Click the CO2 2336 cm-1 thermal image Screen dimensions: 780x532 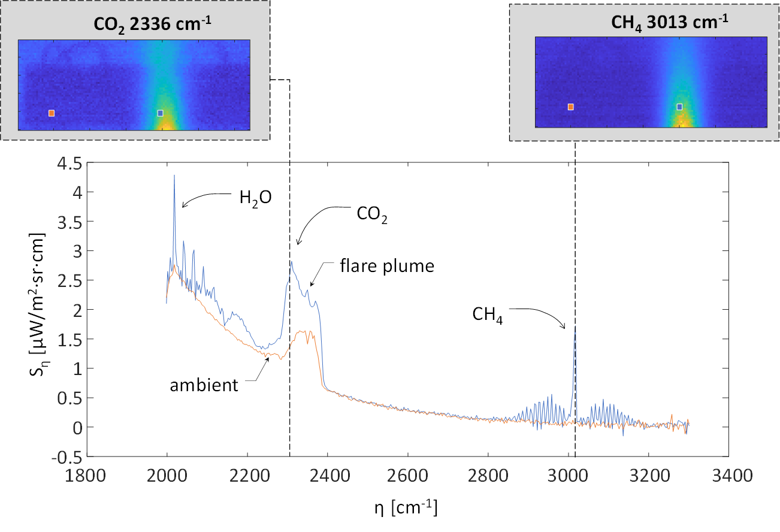click(134, 84)
